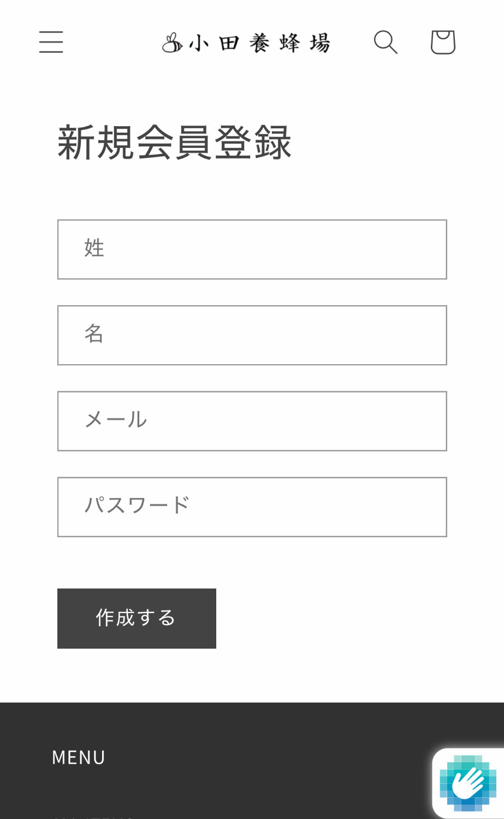
Task: Open the hamburger navigation menu
Action: tap(51, 42)
